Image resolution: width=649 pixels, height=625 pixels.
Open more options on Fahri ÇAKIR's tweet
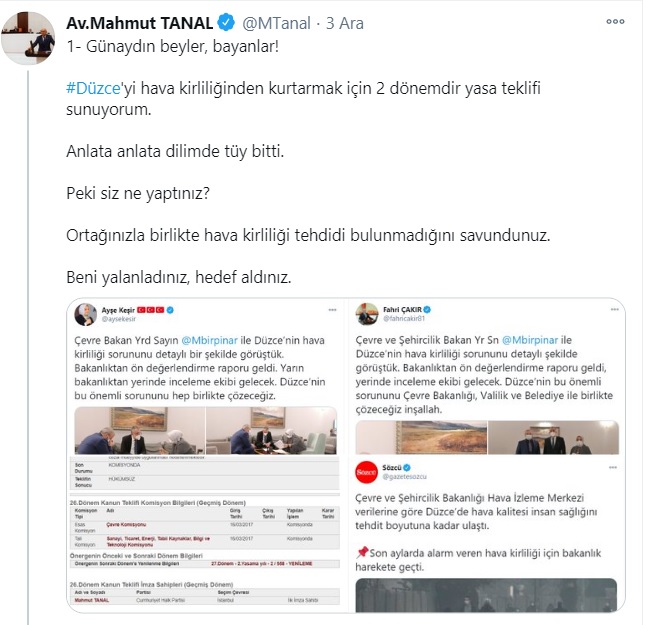coord(615,309)
